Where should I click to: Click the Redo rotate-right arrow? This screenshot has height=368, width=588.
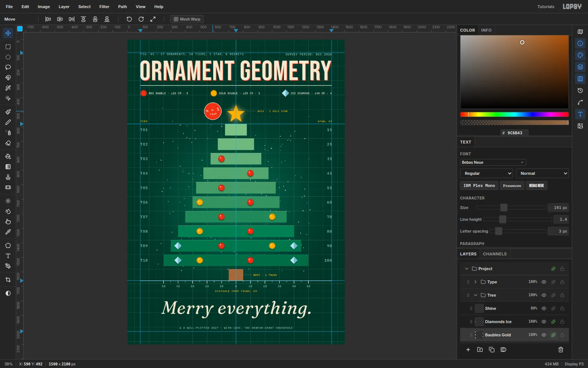click(x=141, y=19)
